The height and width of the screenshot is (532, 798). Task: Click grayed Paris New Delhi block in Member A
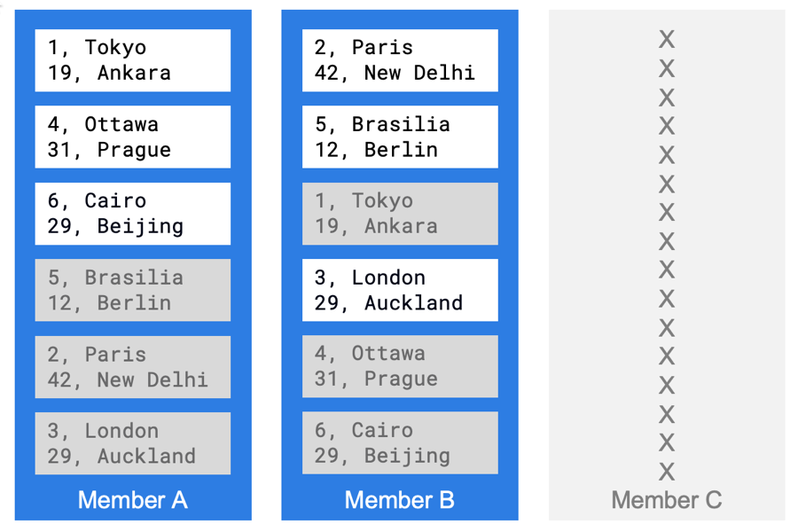[132, 367]
